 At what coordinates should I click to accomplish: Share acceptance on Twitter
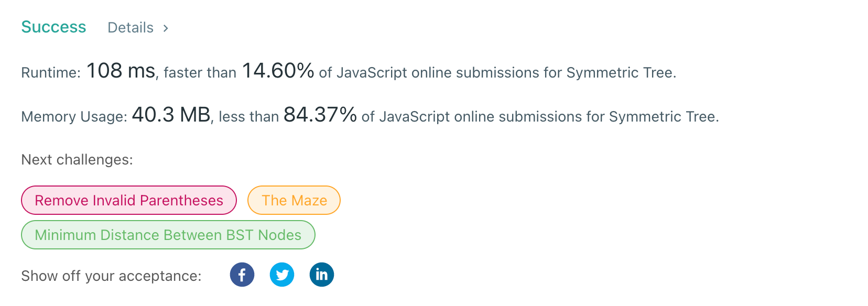pos(282,275)
